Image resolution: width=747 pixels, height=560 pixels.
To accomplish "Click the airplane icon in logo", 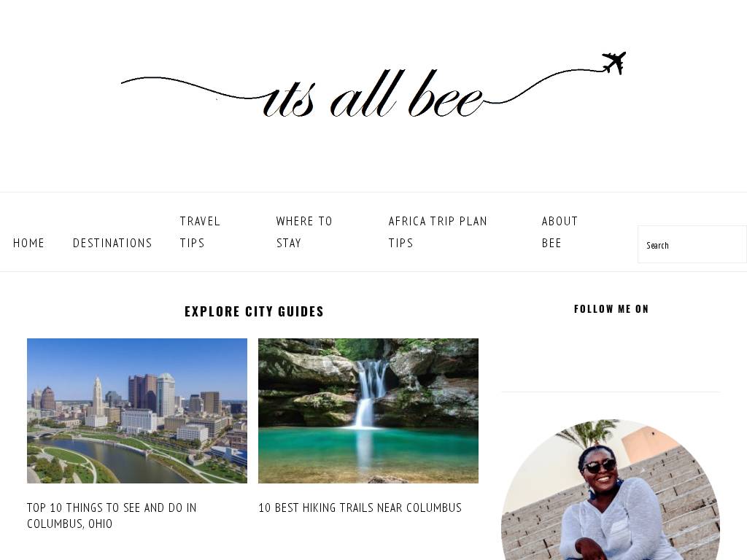I will click(x=614, y=63).
